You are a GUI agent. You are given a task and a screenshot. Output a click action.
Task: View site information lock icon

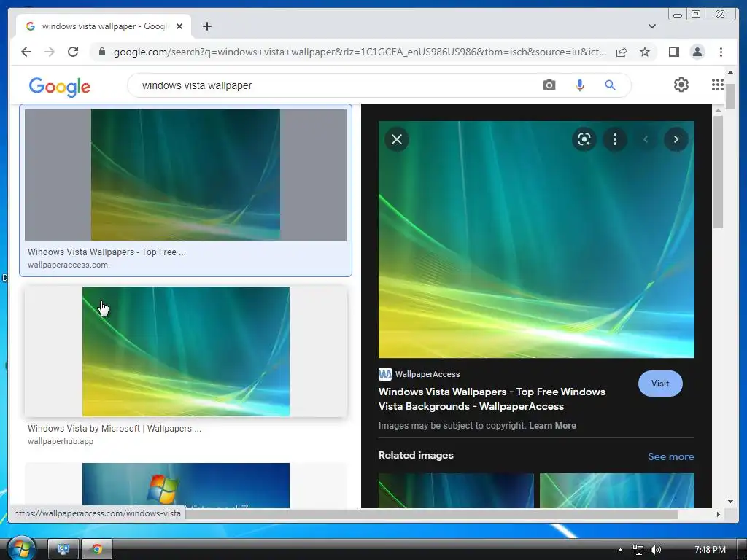[x=101, y=52]
